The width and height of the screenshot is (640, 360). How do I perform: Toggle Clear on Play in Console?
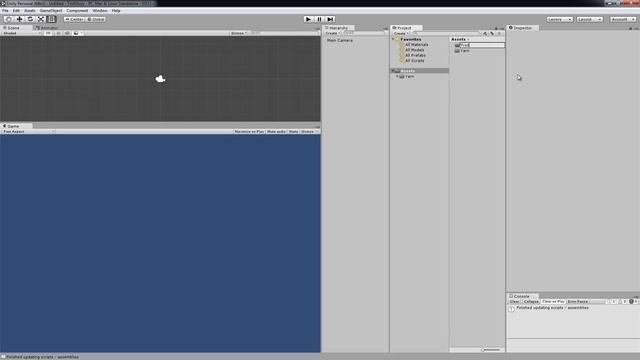coord(553,301)
